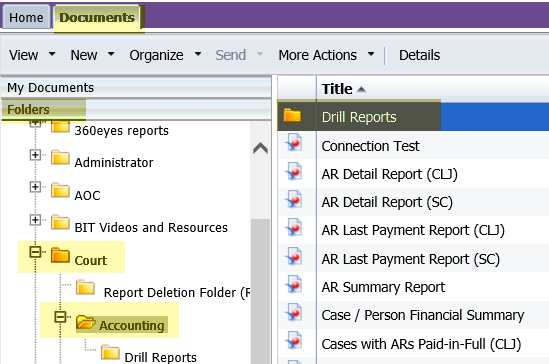Select AR Detail Report (SC) title

[x=387, y=202]
